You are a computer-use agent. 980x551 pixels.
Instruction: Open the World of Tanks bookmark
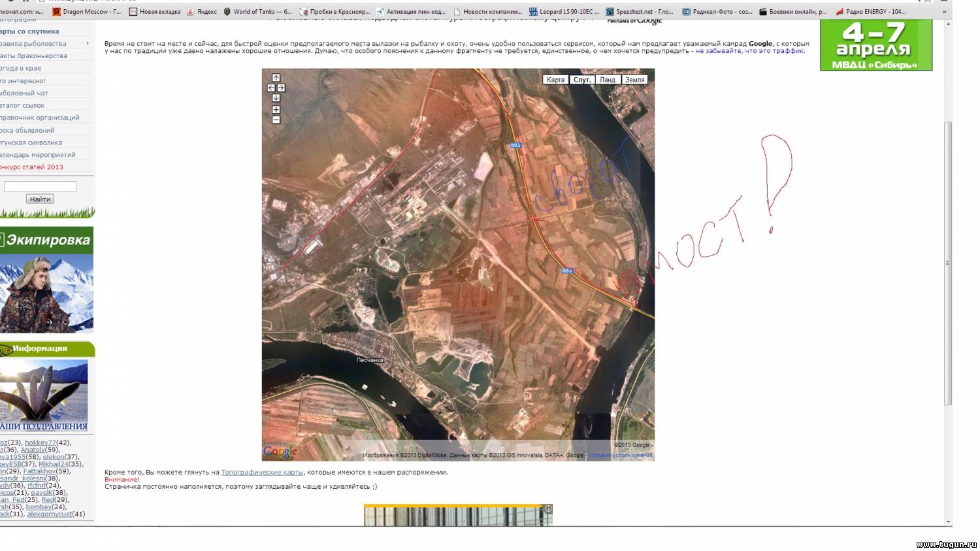pyautogui.click(x=258, y=12)
